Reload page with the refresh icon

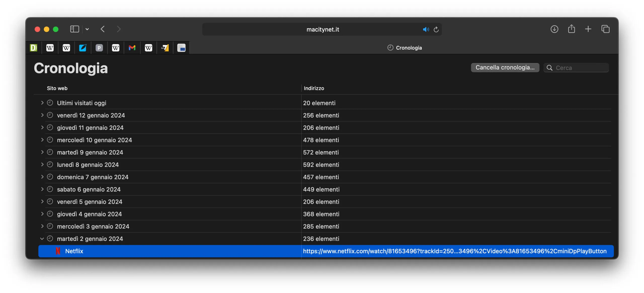pos(436,29)
